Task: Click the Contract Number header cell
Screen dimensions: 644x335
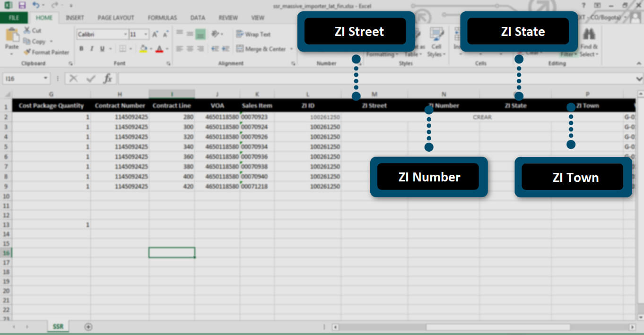Action: (x=120, y=105)
